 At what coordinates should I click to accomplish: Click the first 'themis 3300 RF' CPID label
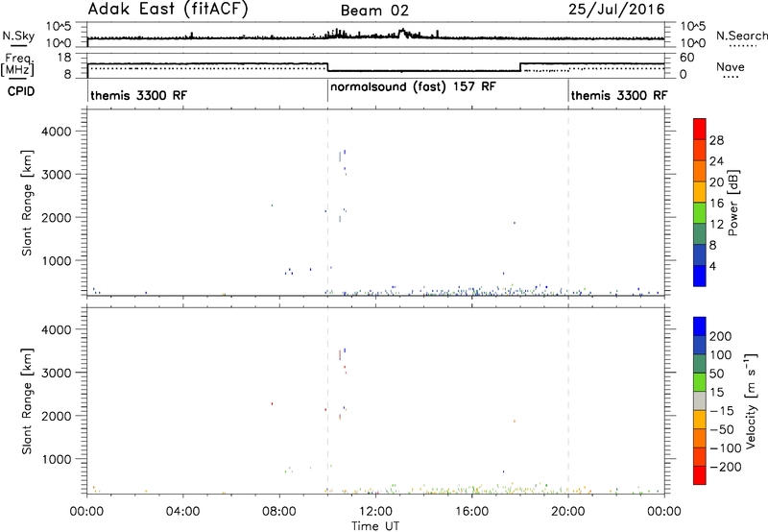138,95
